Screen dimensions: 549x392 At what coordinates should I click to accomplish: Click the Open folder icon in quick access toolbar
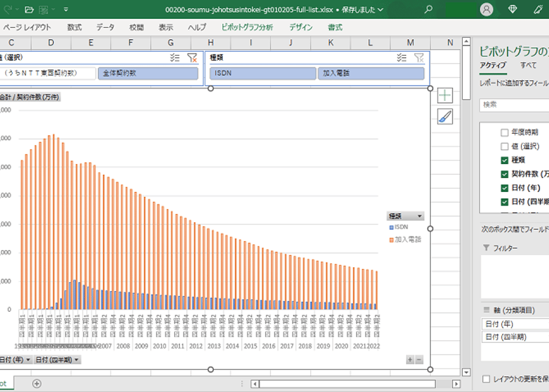[x=30, y=10]
